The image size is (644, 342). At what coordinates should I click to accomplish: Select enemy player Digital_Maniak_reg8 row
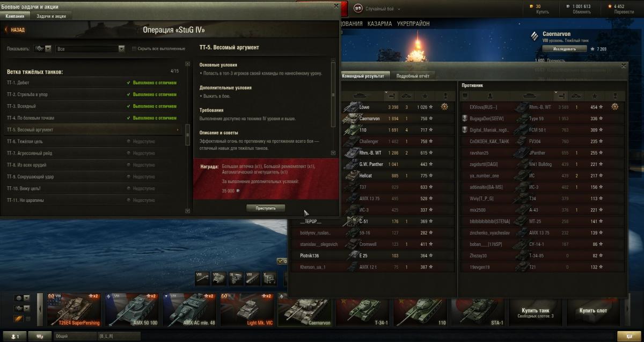click(543, 130)
